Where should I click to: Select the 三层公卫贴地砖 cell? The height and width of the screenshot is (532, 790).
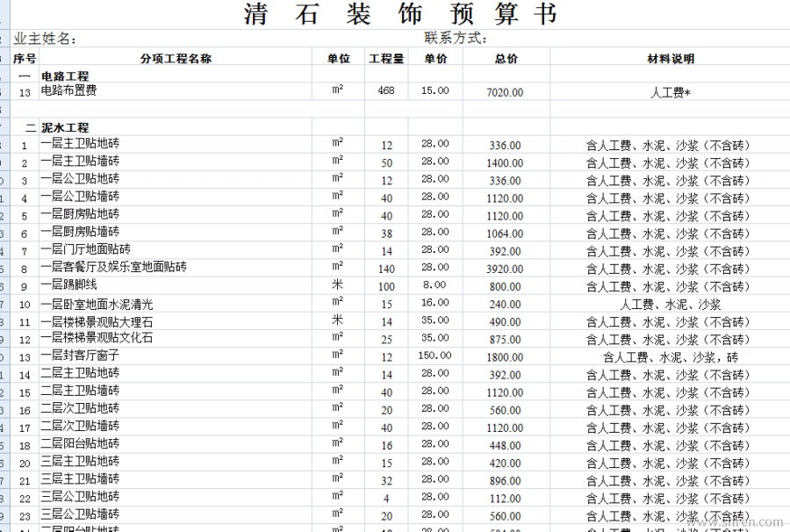[176, 497]
